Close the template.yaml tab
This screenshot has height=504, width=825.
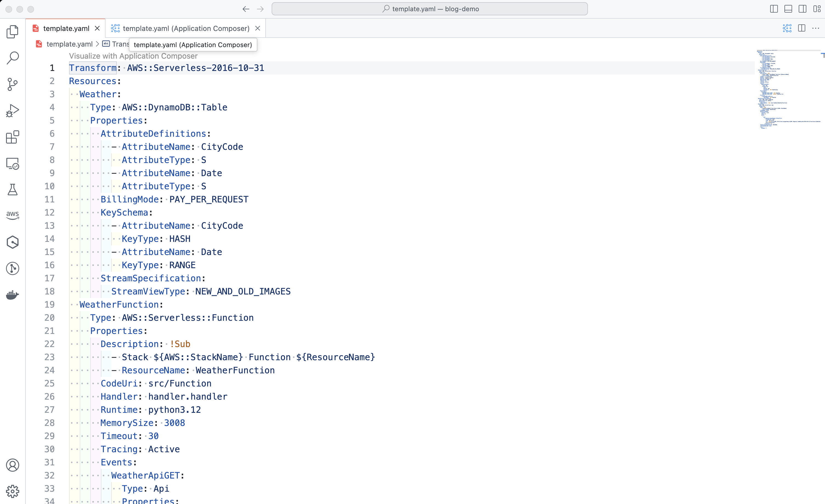[97, 28]
